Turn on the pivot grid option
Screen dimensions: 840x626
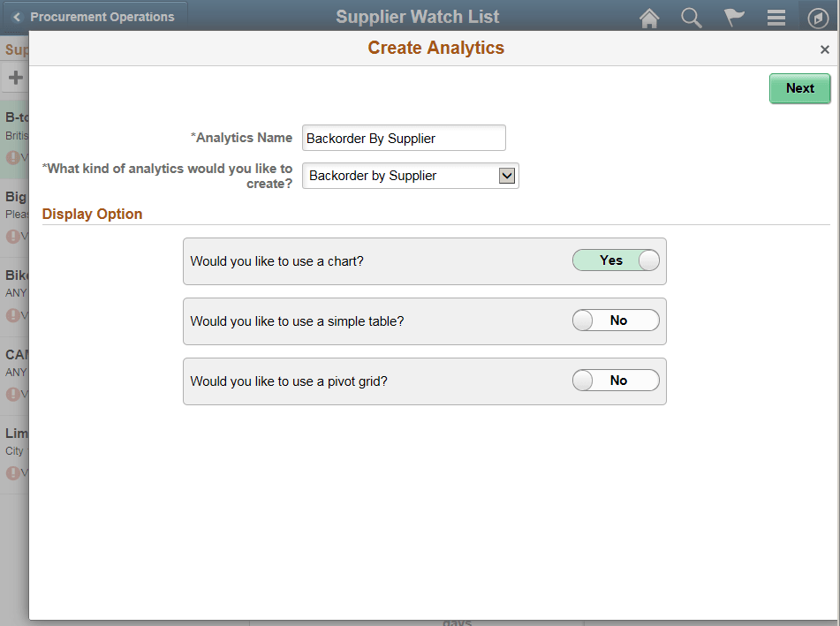pos(616,381)
